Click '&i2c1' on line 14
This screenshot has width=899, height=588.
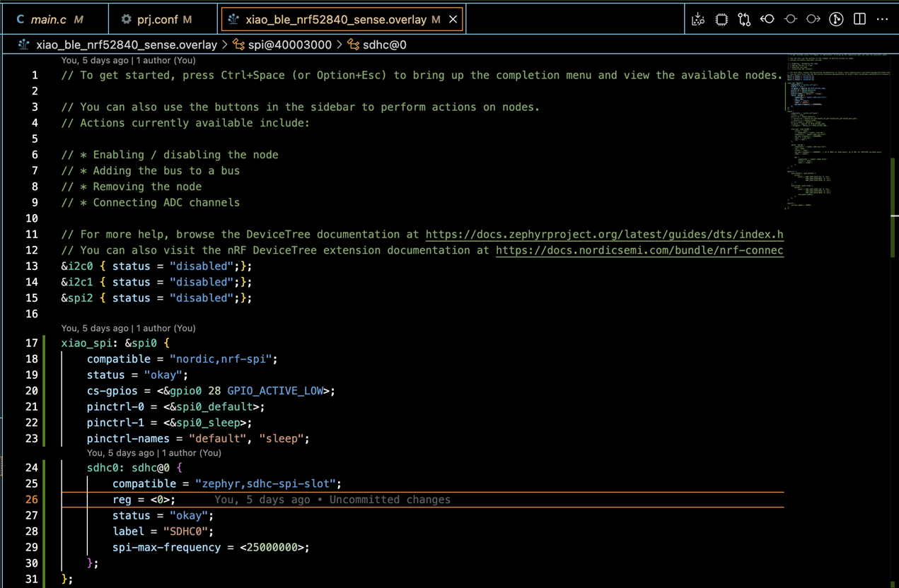coord(77,282)
